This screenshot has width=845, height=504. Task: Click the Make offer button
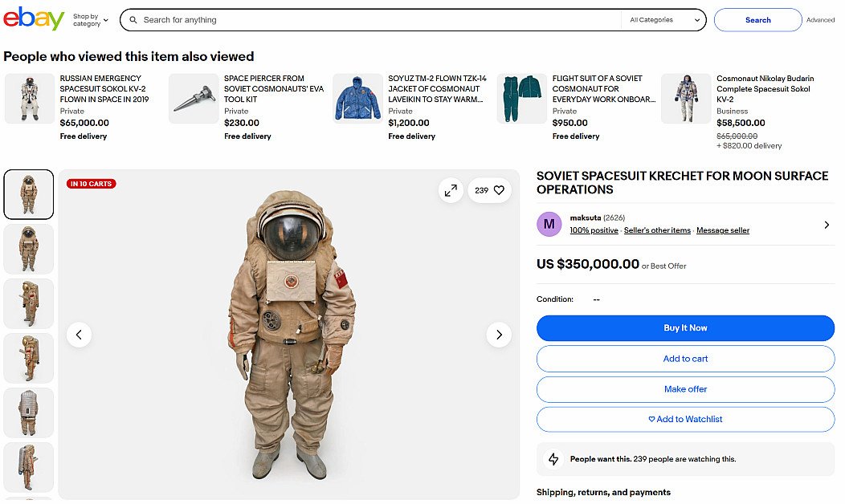pyautogui.click(x=685, y=389)
